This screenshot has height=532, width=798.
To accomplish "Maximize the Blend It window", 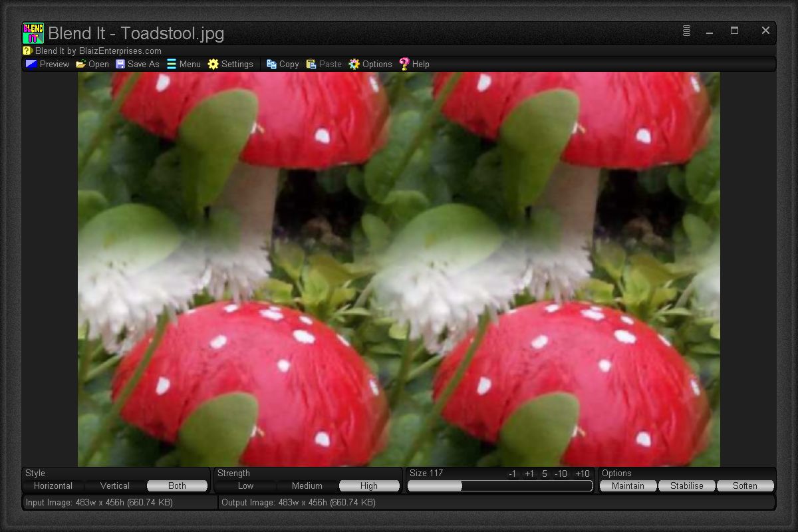I will (735, 31).
